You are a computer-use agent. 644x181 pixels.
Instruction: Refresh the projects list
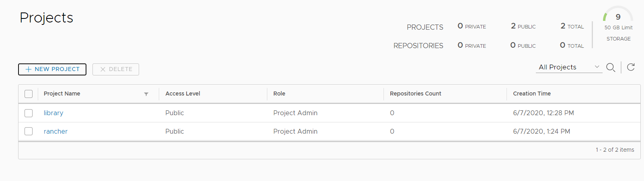631,67
